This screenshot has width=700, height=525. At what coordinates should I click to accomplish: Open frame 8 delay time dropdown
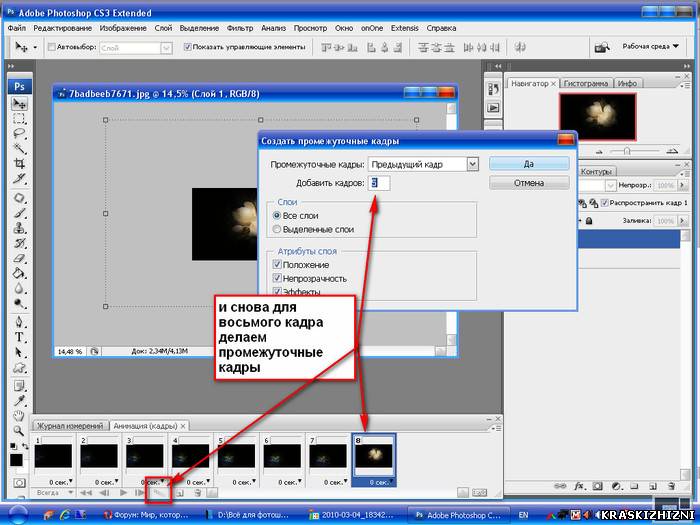coord(380,482)
